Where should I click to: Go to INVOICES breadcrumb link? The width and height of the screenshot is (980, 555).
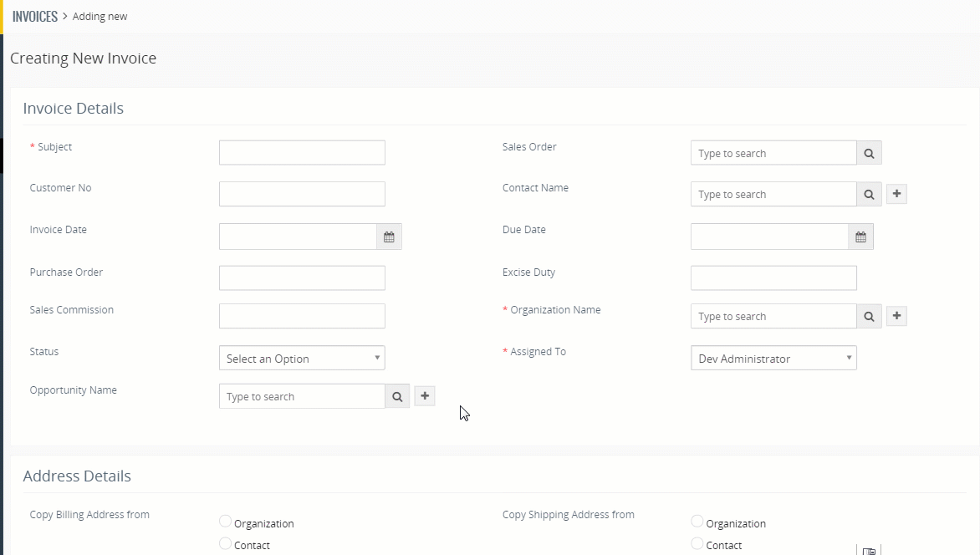coord(35,16)
